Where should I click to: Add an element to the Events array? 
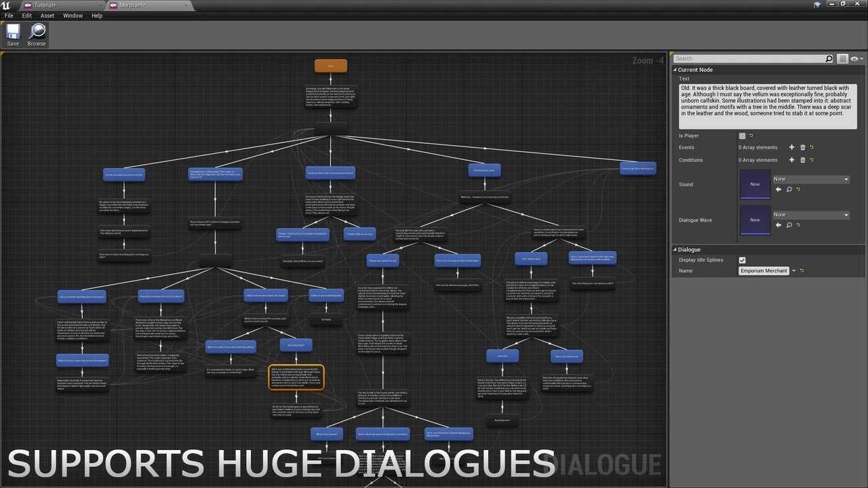coord(791,148)
